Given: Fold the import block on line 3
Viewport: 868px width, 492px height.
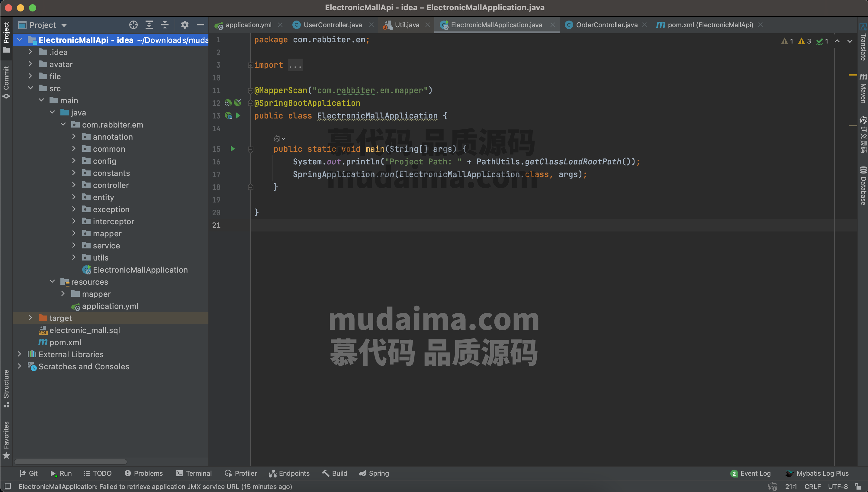Looking at the screenshot, I should pyautogui.click(x=250, y=65).
